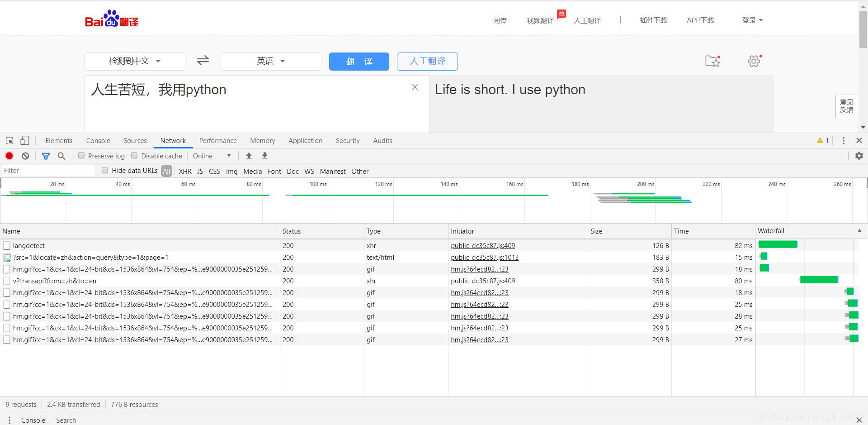
Task: Open Network settings gear
Action: click(x=859, y=156)
